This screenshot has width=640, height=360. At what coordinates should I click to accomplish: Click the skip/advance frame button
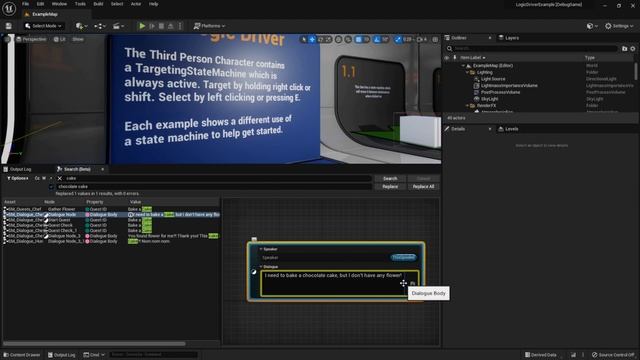coord(152,26)
